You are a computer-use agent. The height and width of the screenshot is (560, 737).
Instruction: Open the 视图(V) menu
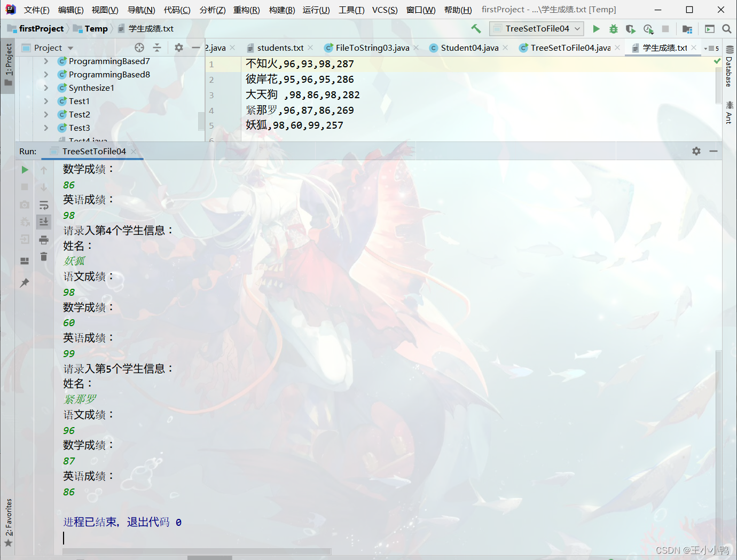click(105, 10)
